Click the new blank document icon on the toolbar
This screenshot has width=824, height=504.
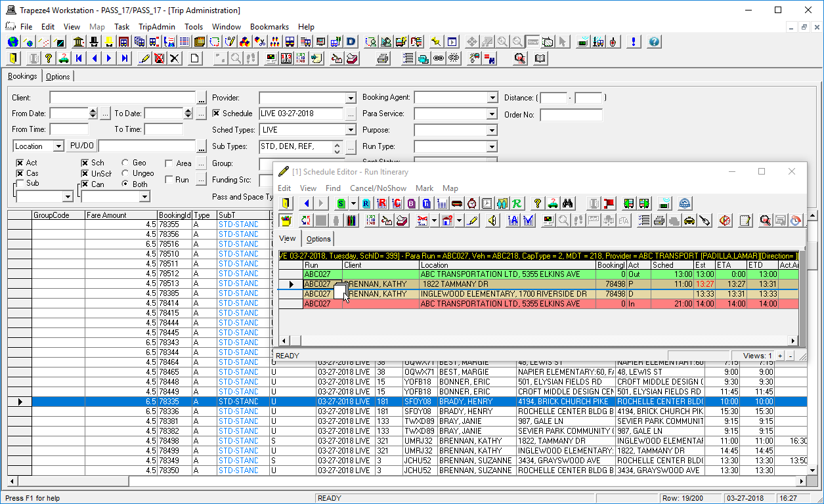[x=195, y=58]
